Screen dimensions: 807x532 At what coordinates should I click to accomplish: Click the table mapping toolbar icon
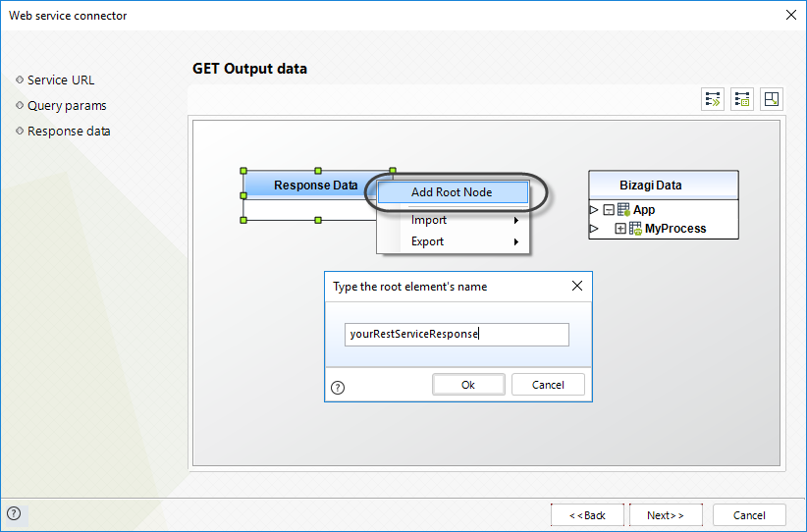click(x=741, y=99)
